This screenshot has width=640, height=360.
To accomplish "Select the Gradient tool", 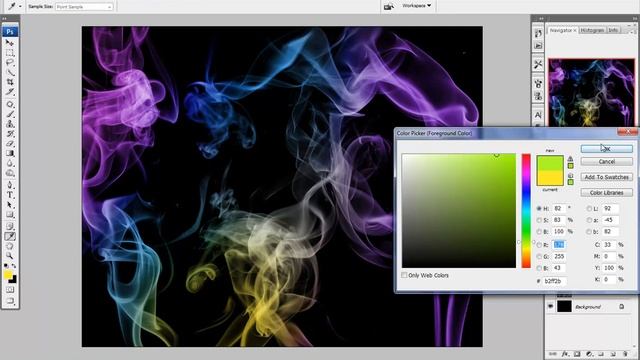I will (10, 153).
